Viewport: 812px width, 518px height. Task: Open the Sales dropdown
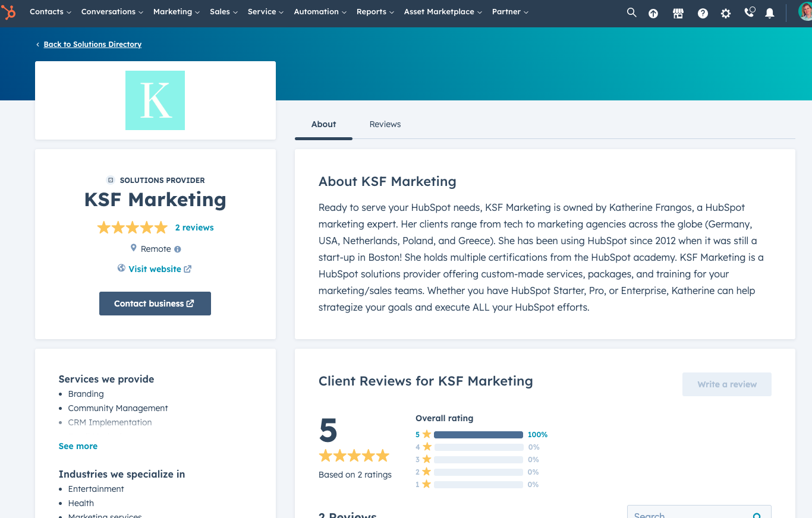(224, 12)
